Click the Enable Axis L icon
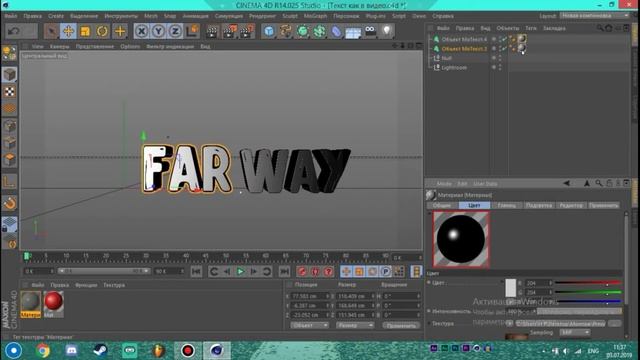Image resolution: width=640 pixels, height=360 pixels. [9, 181]
